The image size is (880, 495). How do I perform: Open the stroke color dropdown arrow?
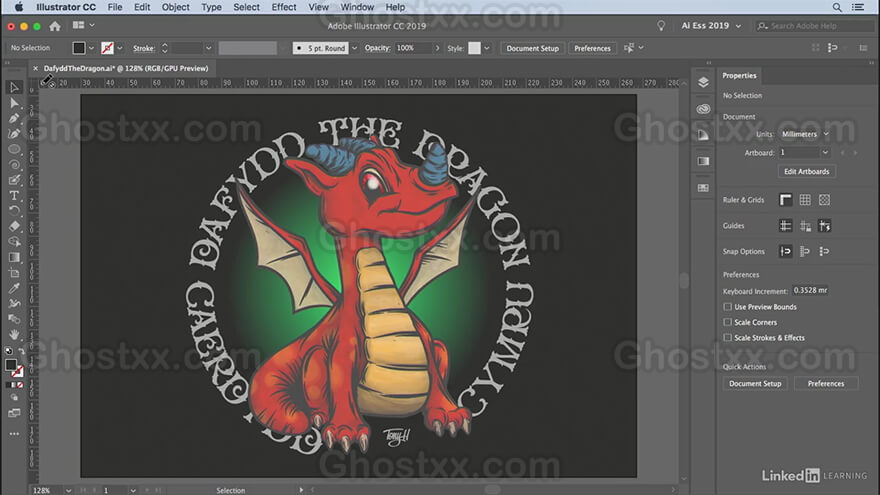120,48
